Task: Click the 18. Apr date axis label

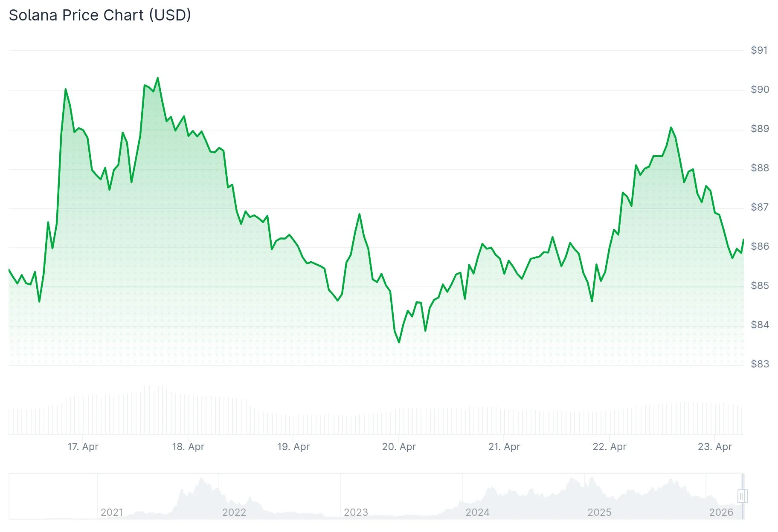Action: click(x=188, y=447)
